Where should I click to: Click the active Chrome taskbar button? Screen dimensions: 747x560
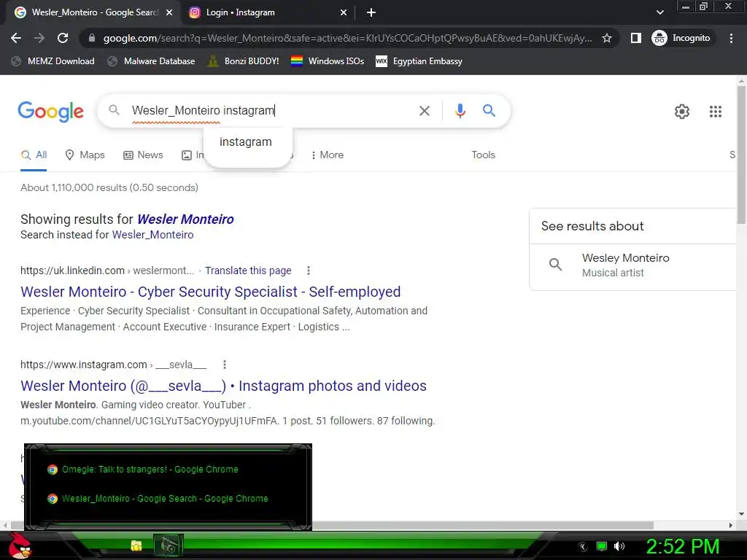click(169, 545)
